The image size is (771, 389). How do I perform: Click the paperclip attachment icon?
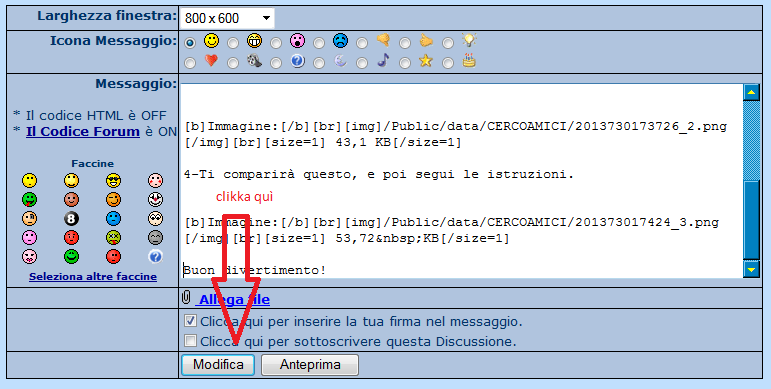186,298
